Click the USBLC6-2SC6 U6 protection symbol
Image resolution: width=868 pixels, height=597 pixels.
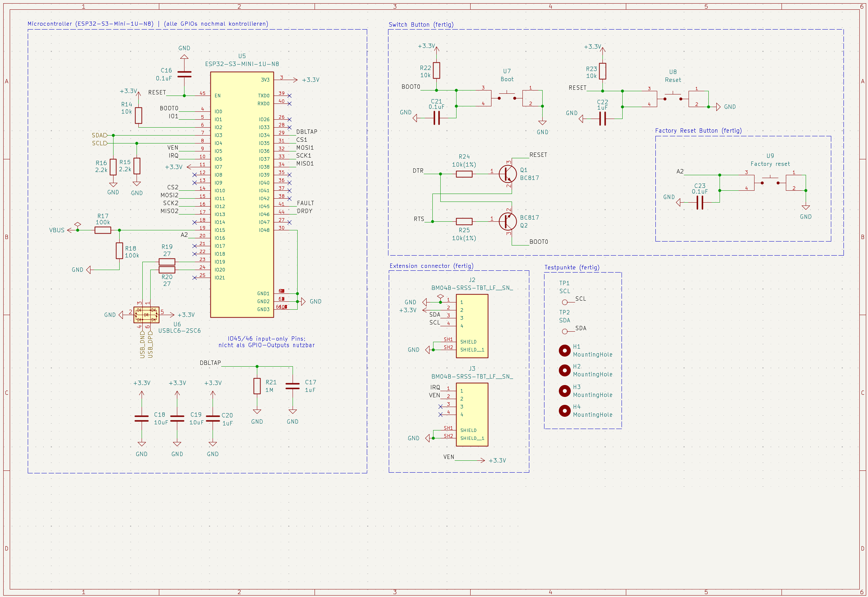(x=146, y=315)
